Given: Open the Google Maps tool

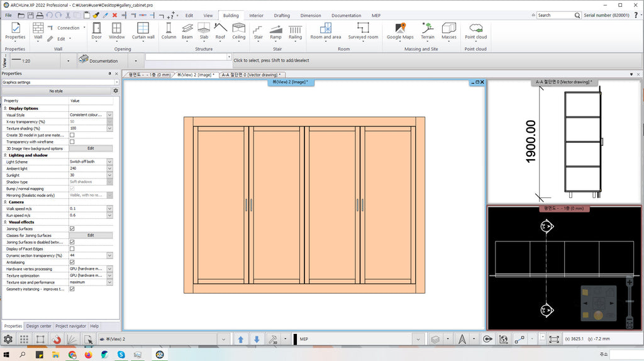Looking at the screenshot, I should click(x=401, y=30).
